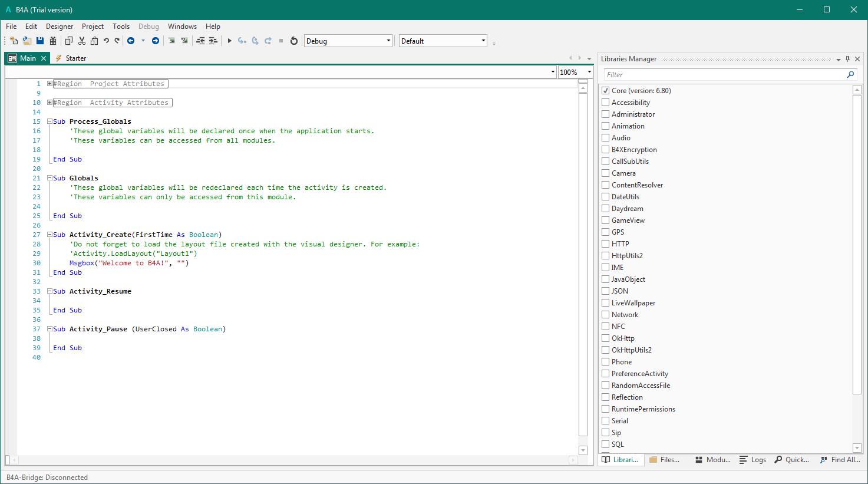Open the Windows menu

click(x=182, y=26)
